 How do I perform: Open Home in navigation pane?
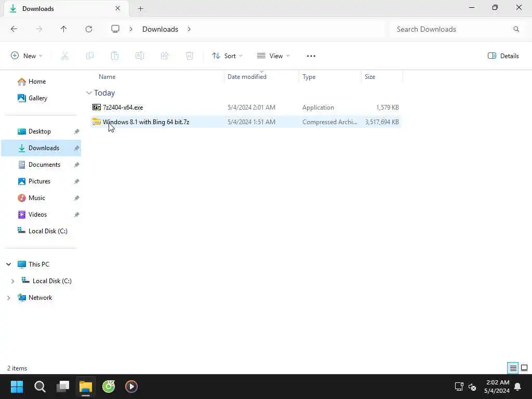[x=37, y=82]
